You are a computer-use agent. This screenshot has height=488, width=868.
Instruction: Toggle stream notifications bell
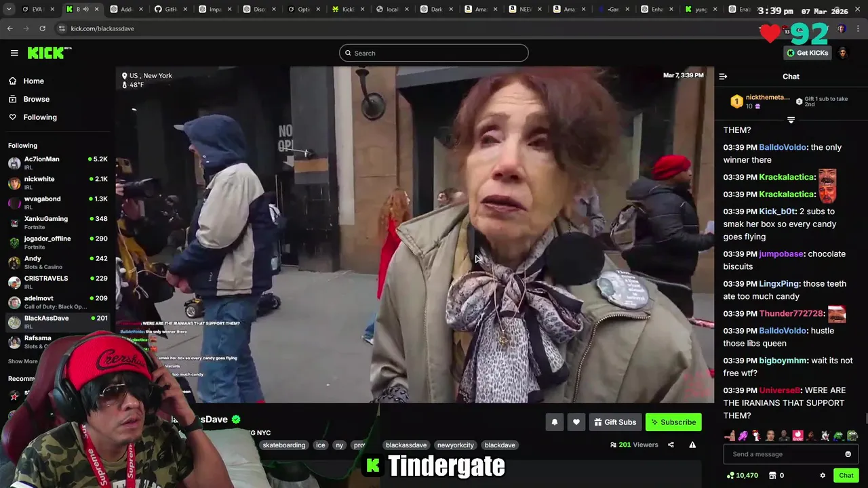point(554,422)
